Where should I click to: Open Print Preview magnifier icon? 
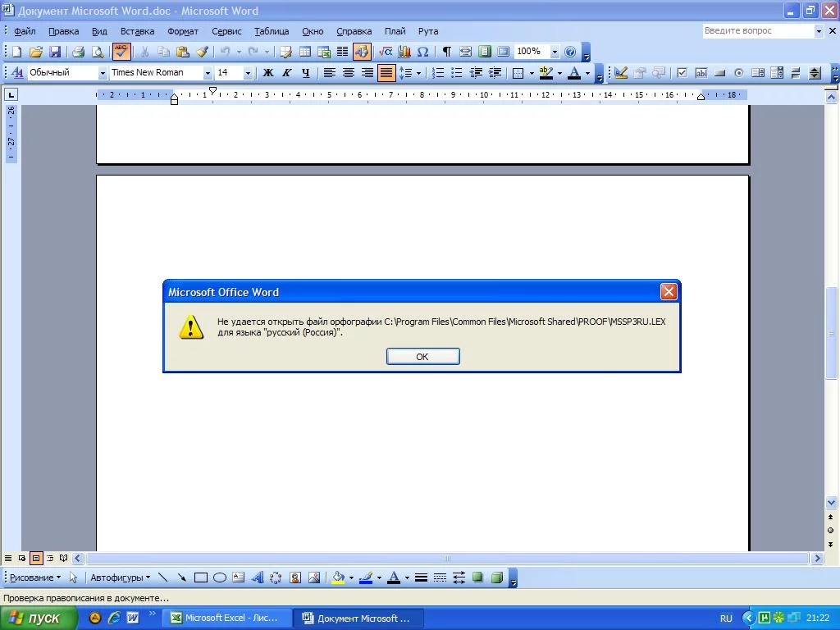pyautogui.click(x=98, y=52)
